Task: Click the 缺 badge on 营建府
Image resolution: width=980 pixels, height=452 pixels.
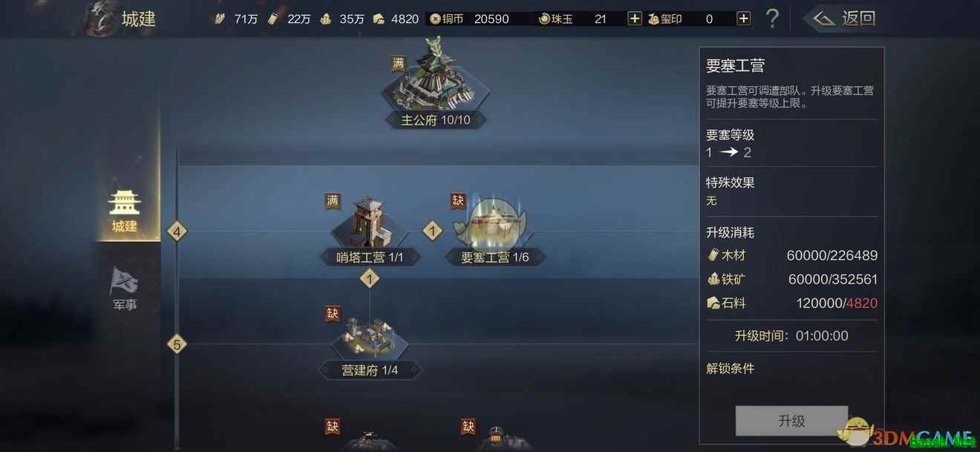Action: (333, 313)
